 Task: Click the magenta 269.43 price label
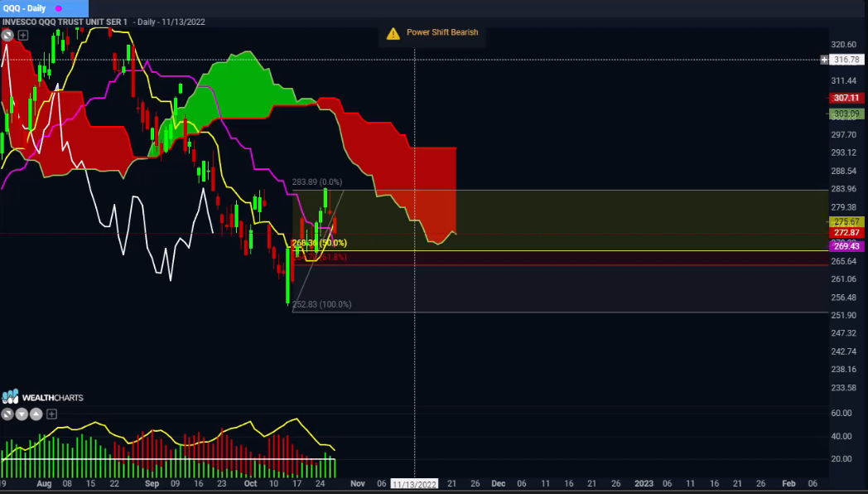click(846, 246)
